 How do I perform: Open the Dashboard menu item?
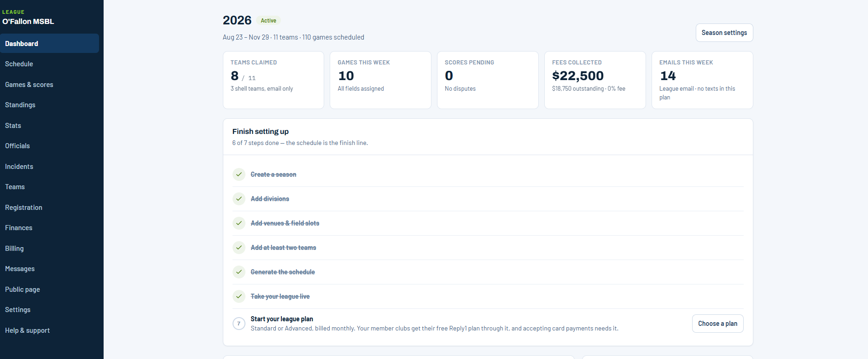tap(49, 43)
